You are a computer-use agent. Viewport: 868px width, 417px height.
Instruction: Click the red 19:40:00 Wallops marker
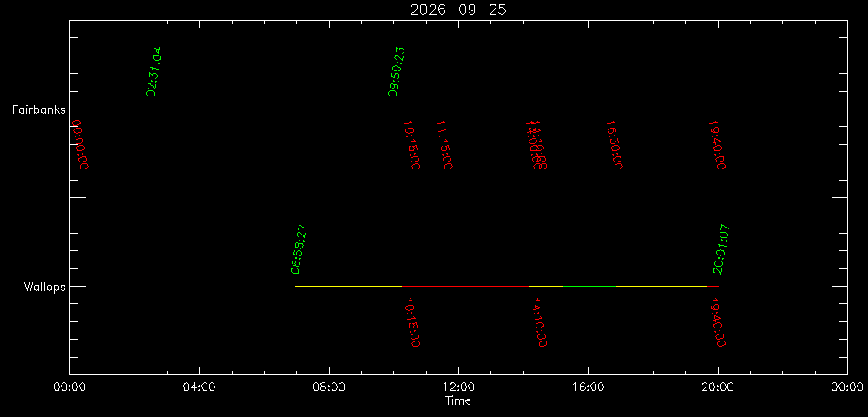[717, 322]
